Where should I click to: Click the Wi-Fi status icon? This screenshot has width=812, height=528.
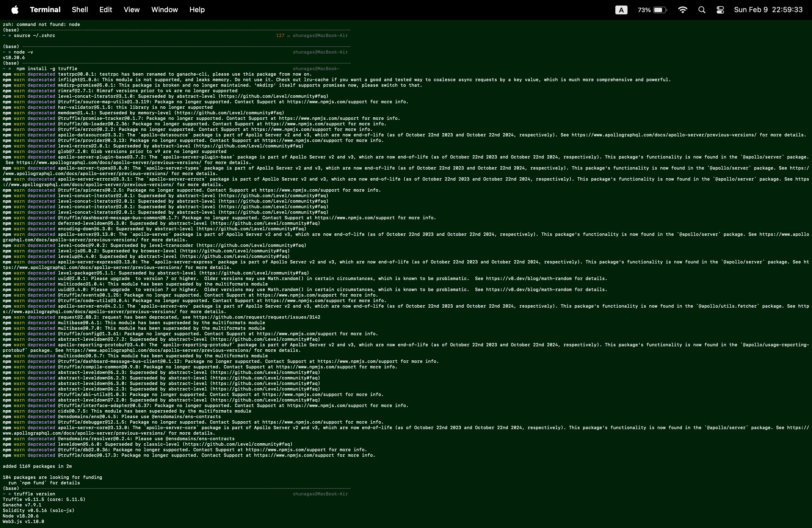(682, 10)
